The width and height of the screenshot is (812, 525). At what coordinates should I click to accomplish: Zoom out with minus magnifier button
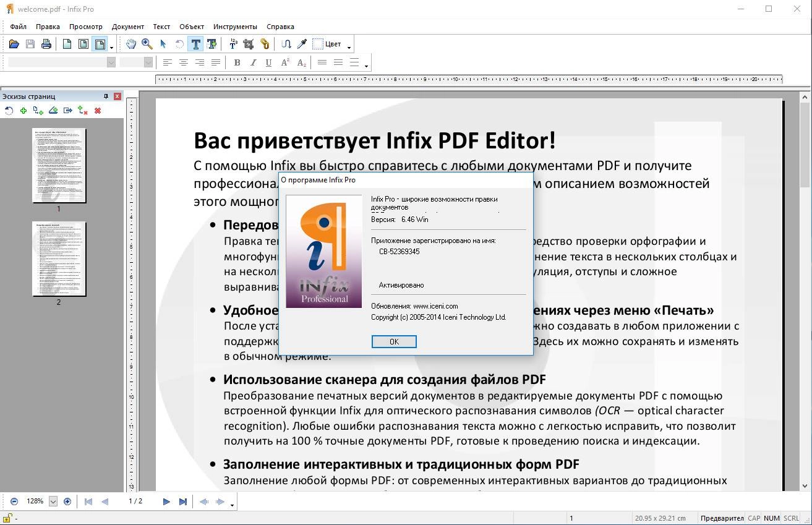point(14,502)
